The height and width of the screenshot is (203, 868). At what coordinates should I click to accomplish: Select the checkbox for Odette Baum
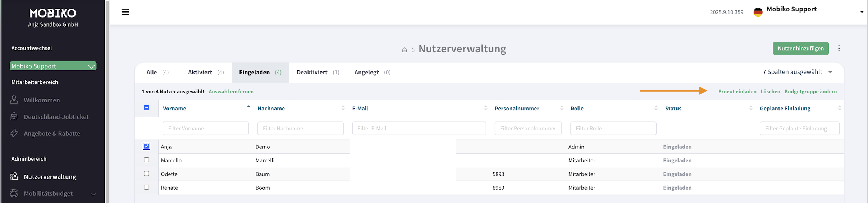pyautogui.click(x=146, y=174)
